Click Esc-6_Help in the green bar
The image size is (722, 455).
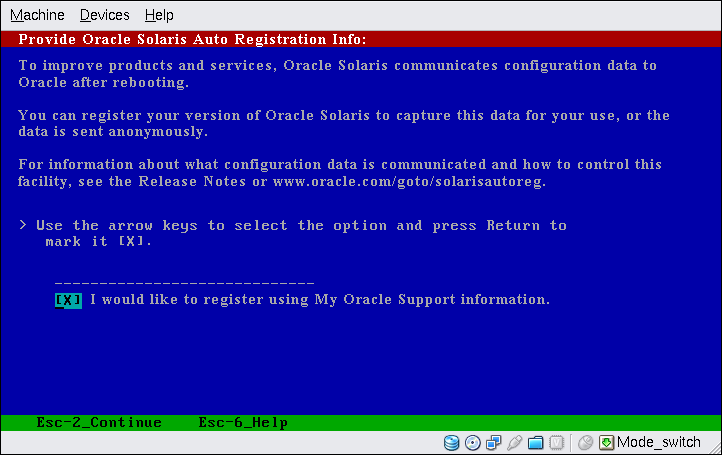pos(243,422)
